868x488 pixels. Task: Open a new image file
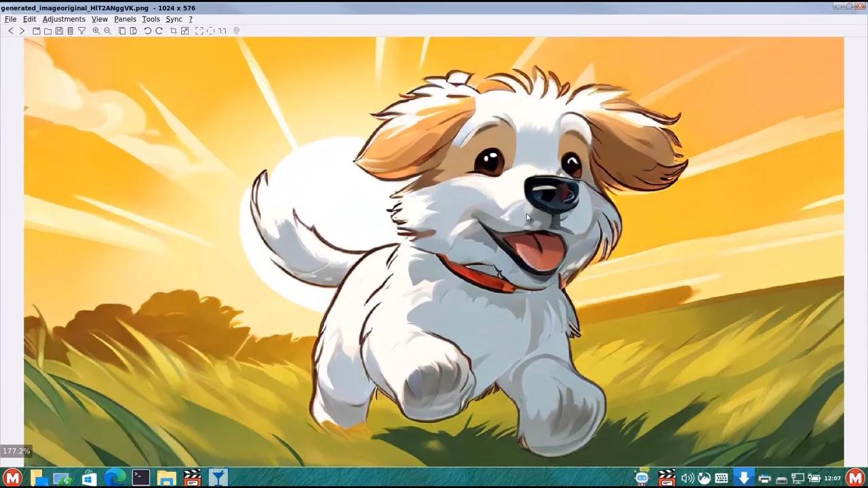tap(47, 30)
